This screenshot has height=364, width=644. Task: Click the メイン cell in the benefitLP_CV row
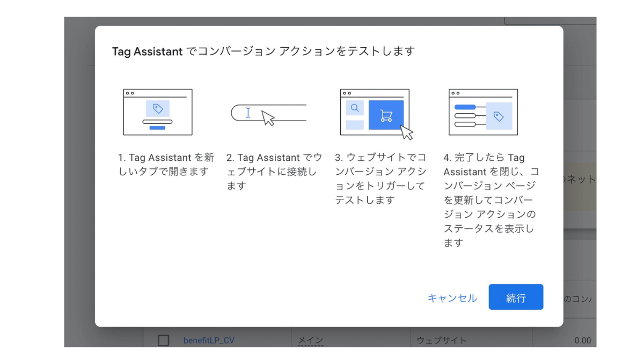[310, 340]
